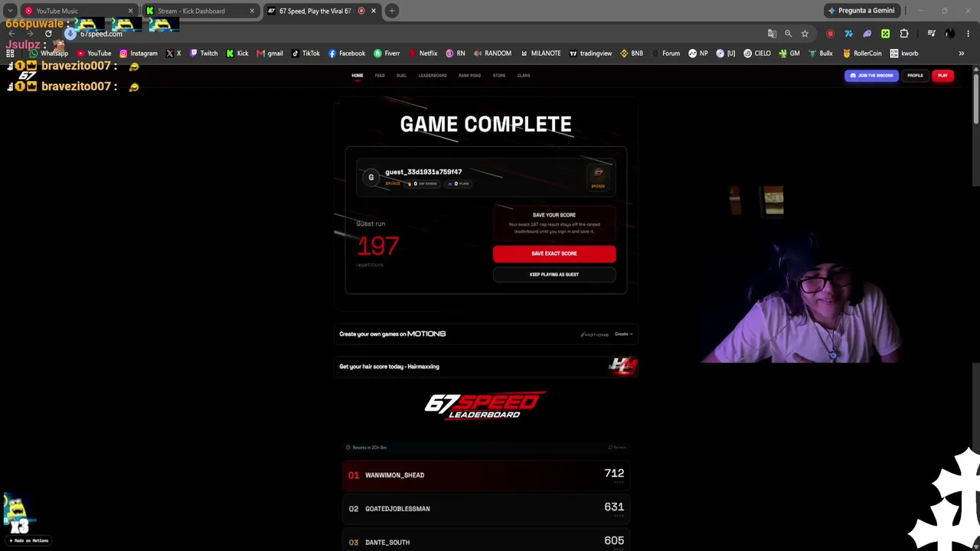
Task: Open the MILANOTE bookmark
Action: (x=541, y=54)
